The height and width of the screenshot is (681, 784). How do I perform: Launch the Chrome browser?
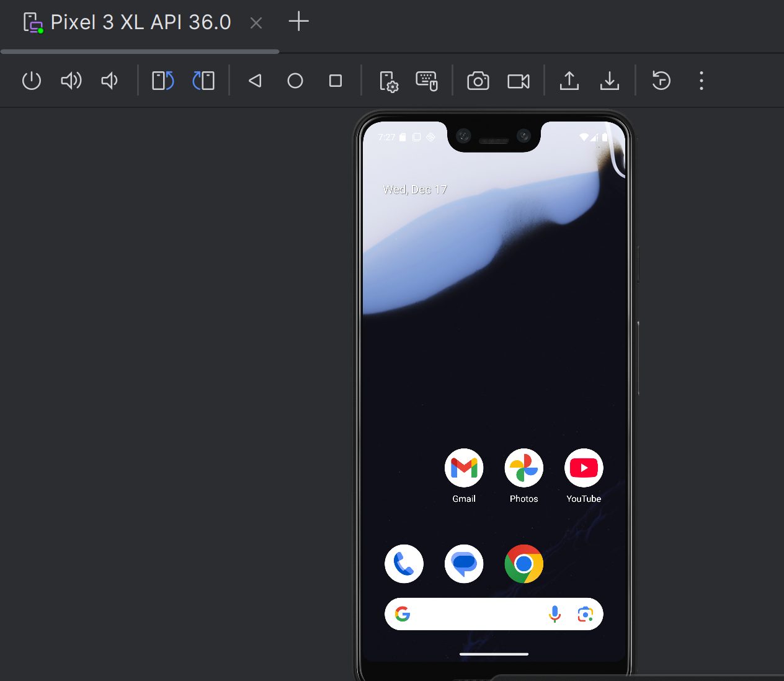click(524, 564)
